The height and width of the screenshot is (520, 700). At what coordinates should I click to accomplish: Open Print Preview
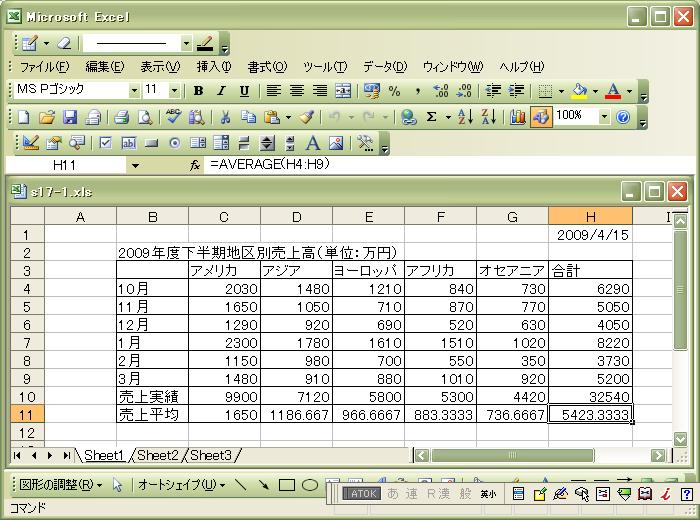coord(145,117)
